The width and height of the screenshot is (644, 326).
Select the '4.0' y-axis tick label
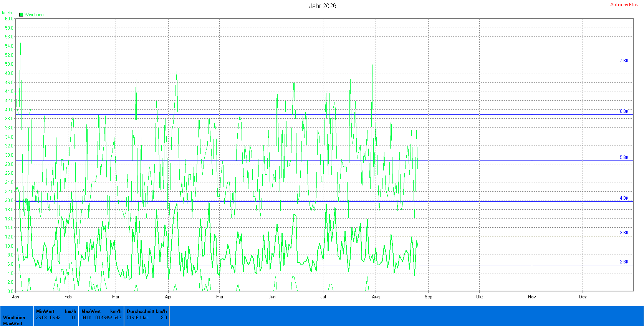(10, 273)
